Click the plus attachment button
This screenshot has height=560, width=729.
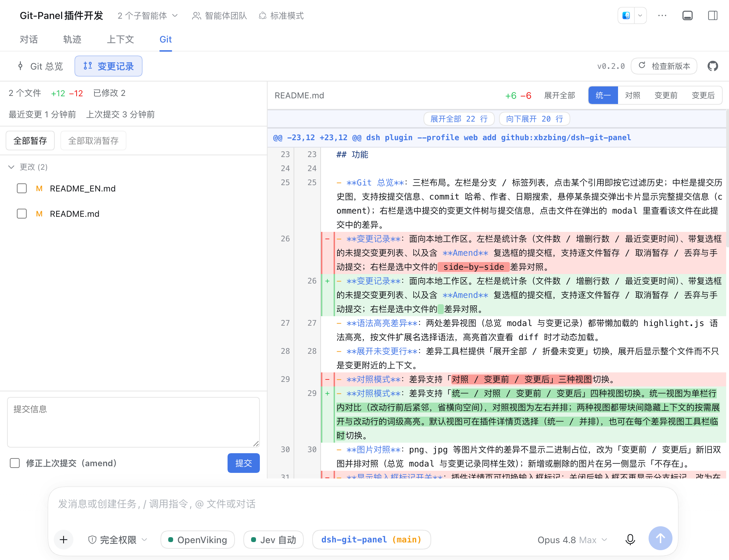point(64,539)
